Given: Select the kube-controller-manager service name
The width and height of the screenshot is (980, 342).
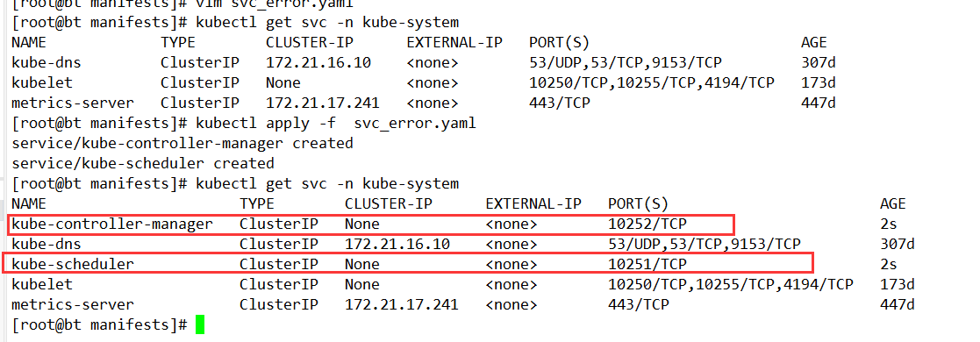Looking at the screenshot, I should [x=112, y=224].
